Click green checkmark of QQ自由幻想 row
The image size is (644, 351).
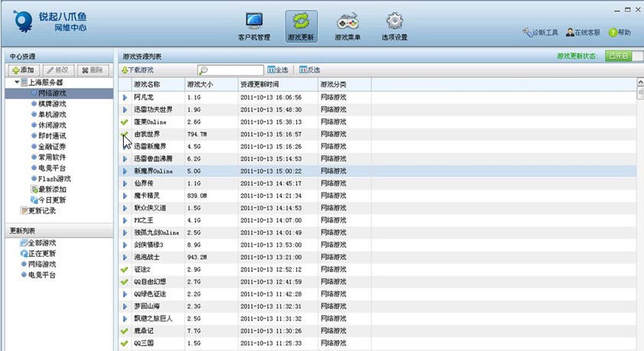pyautogui.click(x=125, y=282)
